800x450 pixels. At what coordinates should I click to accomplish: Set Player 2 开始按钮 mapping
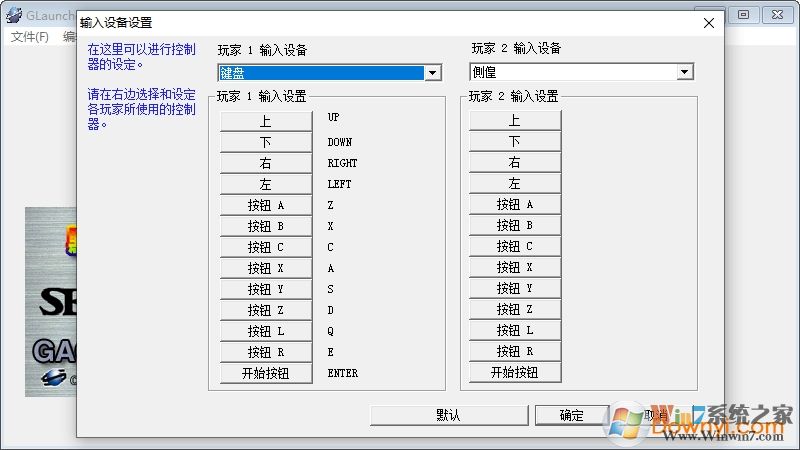[x=515, y=372]
